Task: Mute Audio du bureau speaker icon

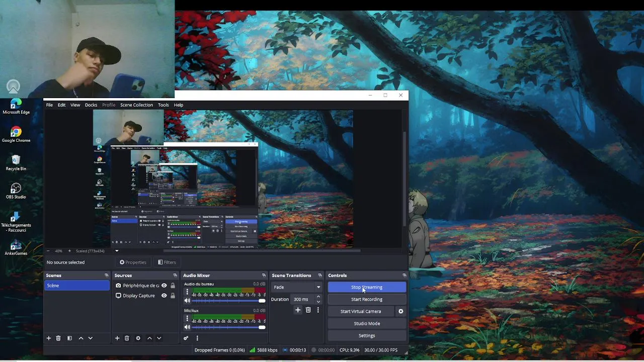Action: 187,301
